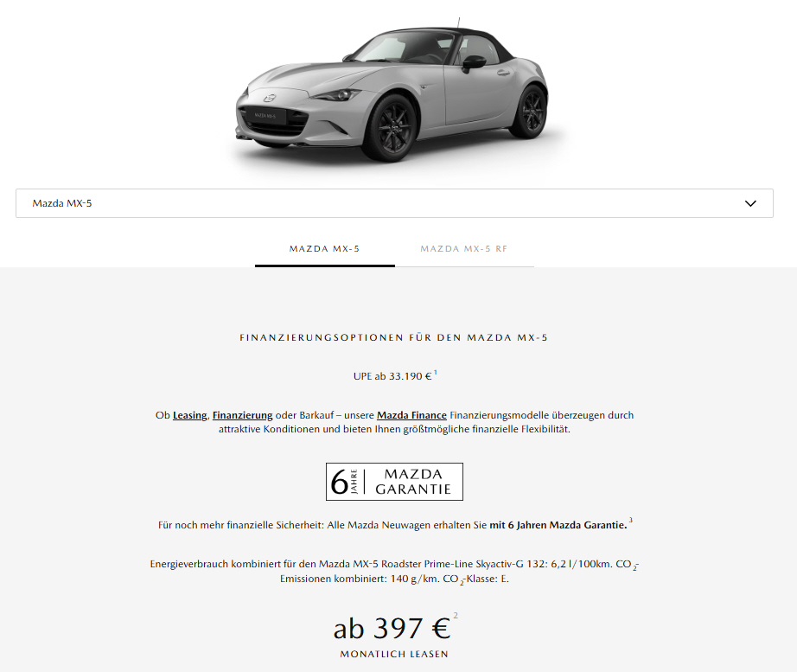Click footnote 1 next to UPE price
Image resolution: width=797 pixels, height=672 pixels.
click(x=436, y=373)
